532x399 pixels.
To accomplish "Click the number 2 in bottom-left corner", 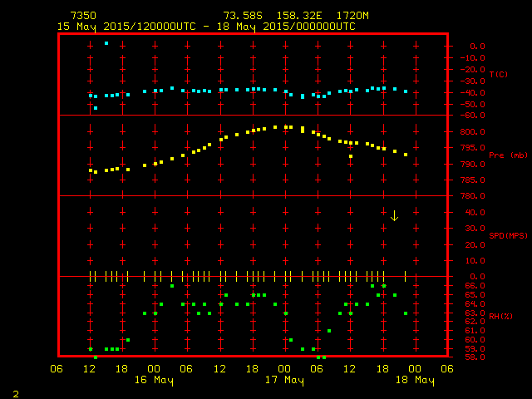I will coord(15,392).
